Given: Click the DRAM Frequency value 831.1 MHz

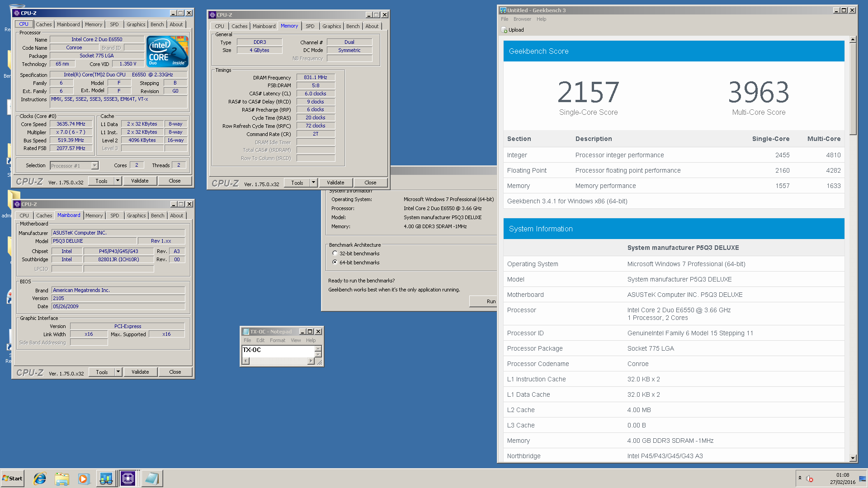Looking at the screenshot, I should pyautogui.click(x=316, y=77).
